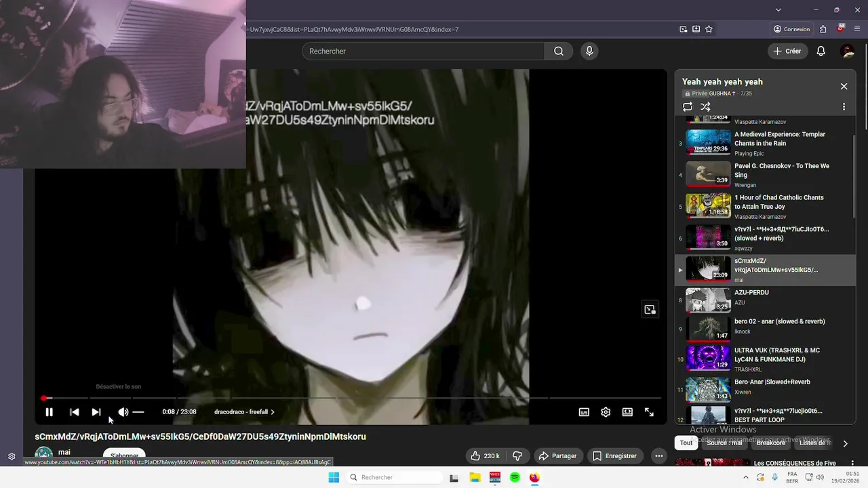
Task: Click the Windows taskbar search box
Action: [395, 477]
